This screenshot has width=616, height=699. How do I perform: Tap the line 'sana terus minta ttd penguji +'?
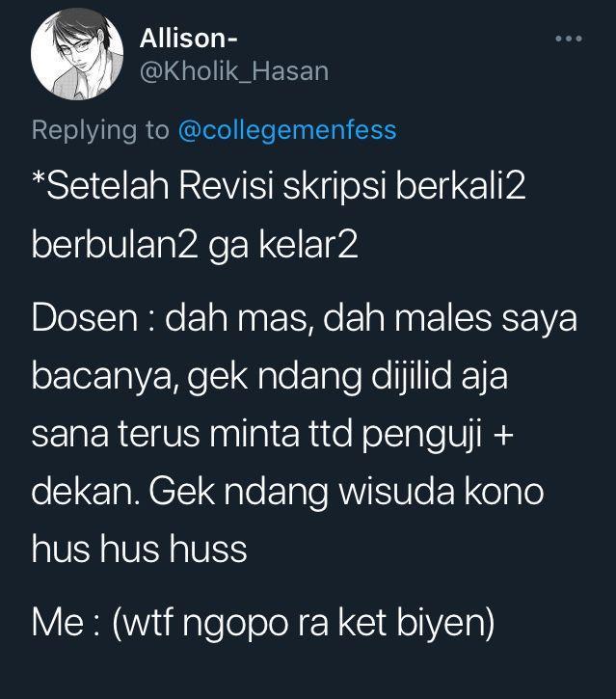[273, 433]
